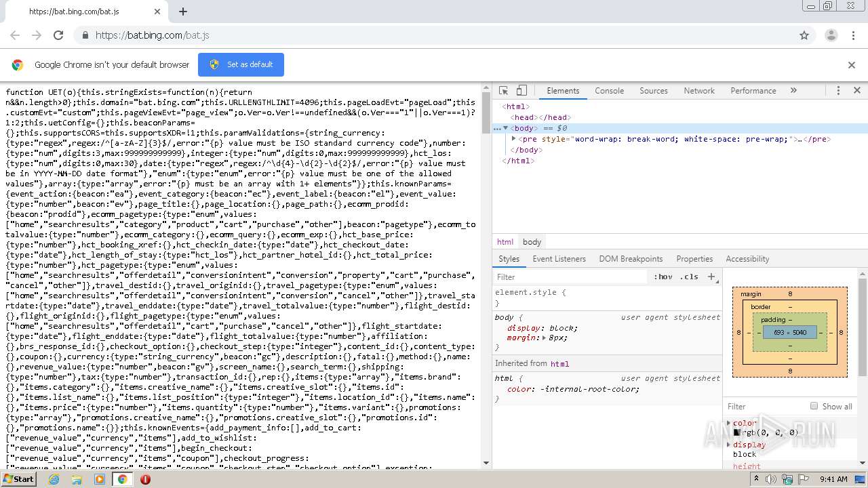Bookmark this page with star
Image resolution: width=868 pixels, height=488 pixels.
(804, 35)
